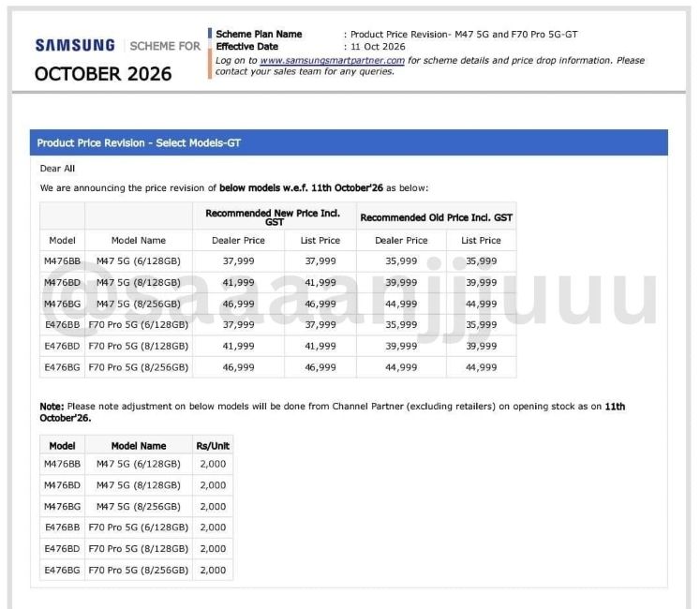This screenshot has height=609, width=700.
Task: Click the Samsung logo in the header
Action: click(x=75, y=46)
